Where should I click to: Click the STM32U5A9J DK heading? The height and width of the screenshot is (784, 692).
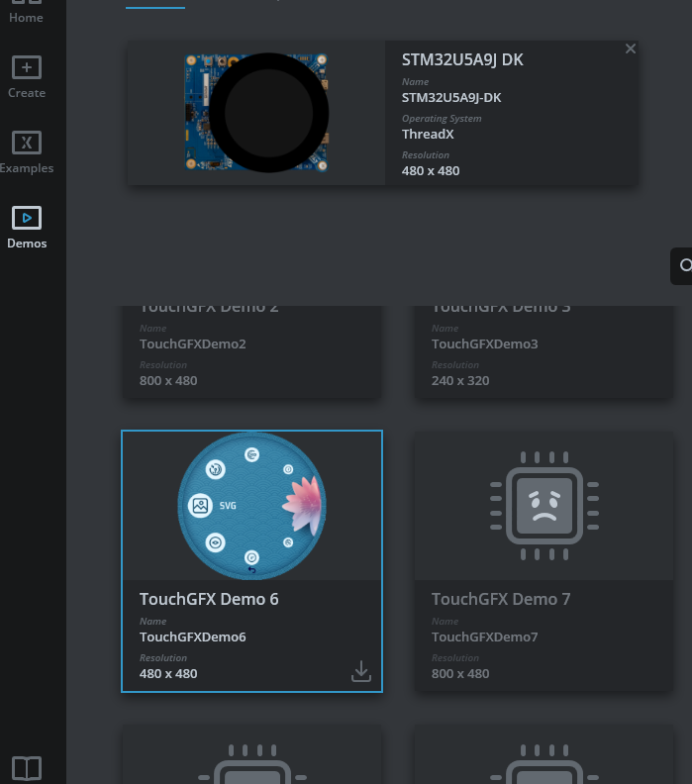pos(462,60)
